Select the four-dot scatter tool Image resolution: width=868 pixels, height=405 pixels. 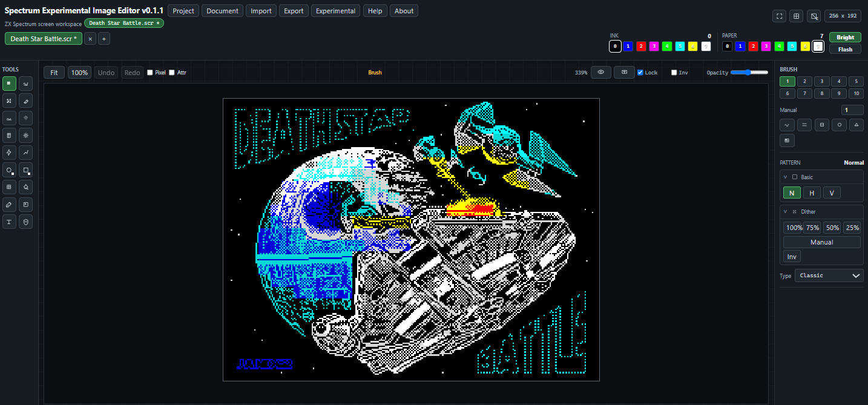[x=9, y=100]
